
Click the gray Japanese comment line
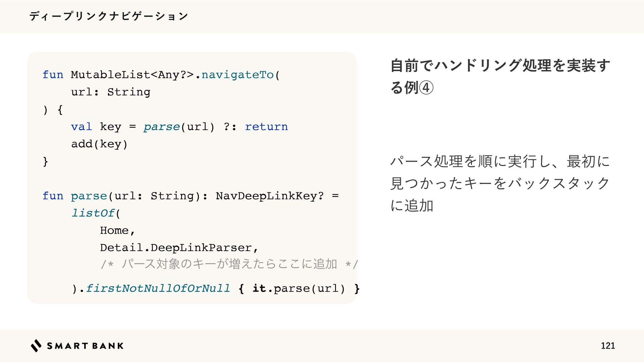tap(229, 264)
